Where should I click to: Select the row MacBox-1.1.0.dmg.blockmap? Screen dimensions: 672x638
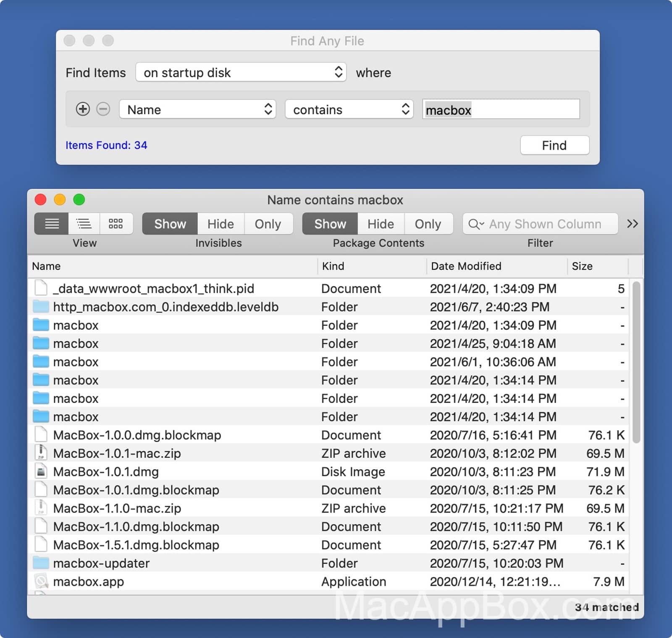[x=328, y=526]
